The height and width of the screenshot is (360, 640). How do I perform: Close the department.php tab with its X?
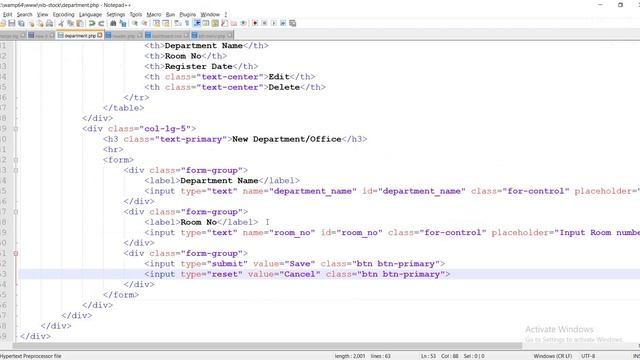point(100,36)
